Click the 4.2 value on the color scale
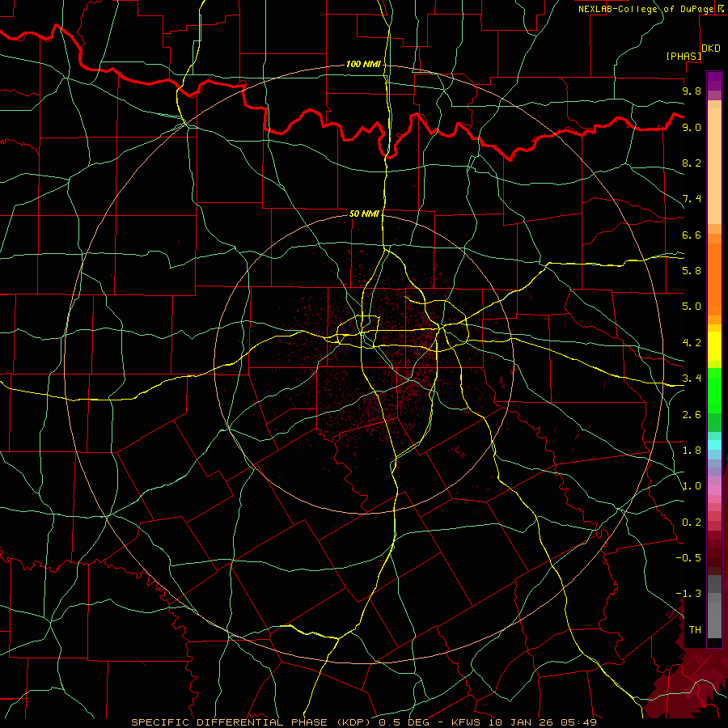The width and height of the screenshot is (728, 728). 692,343
